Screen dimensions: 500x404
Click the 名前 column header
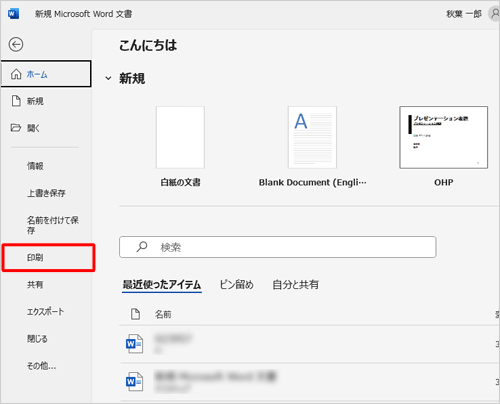tap(163, 314)
